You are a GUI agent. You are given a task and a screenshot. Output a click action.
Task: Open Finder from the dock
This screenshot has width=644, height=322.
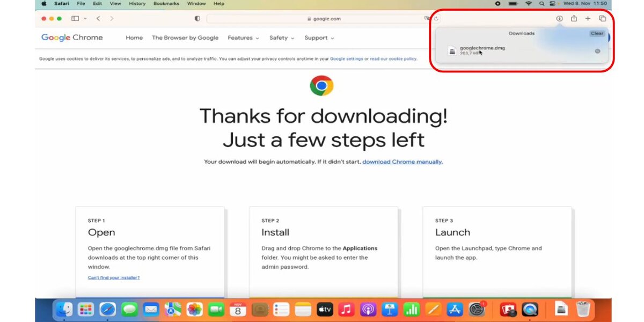[x=64, y=309]
